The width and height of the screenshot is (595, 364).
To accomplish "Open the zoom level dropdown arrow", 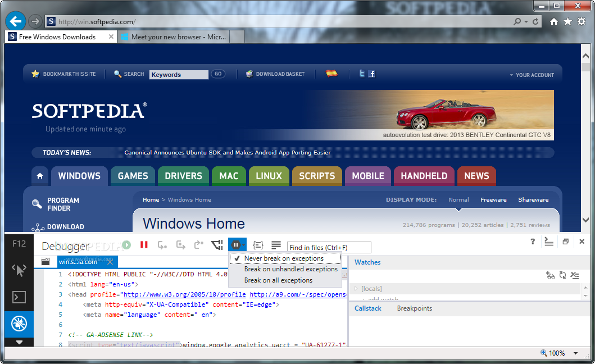I will tap(576, 353).
